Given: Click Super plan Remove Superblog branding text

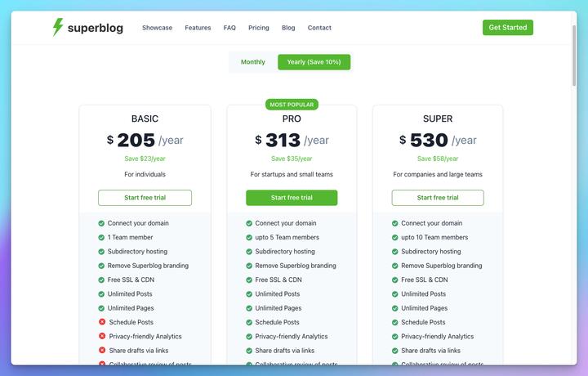Looking at the screenshot, I should click(x=441, y=266).
